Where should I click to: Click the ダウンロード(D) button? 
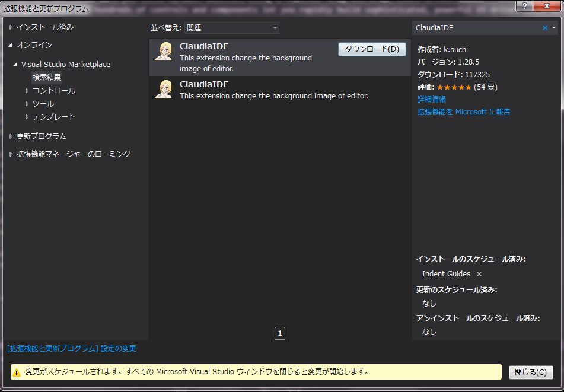pyautogui.click(x=372, y=49)
